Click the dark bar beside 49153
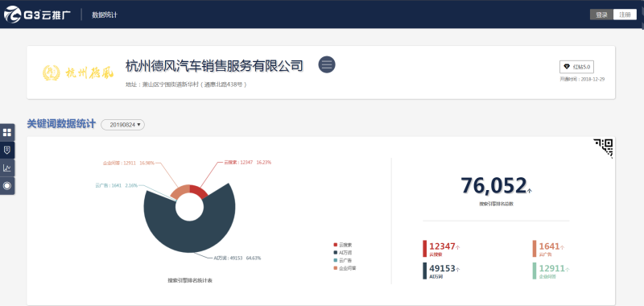Viewport: 644px width, 306px height. (x=425, y=271)
